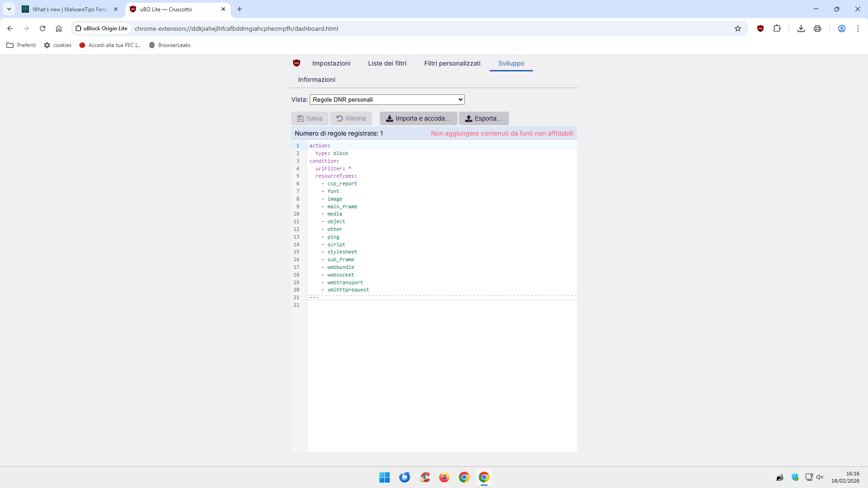The width and height of the screenshot is (868, 488).
Task: Click the 'Numero di regole registrate: 1' text
Action: [339, 133]
